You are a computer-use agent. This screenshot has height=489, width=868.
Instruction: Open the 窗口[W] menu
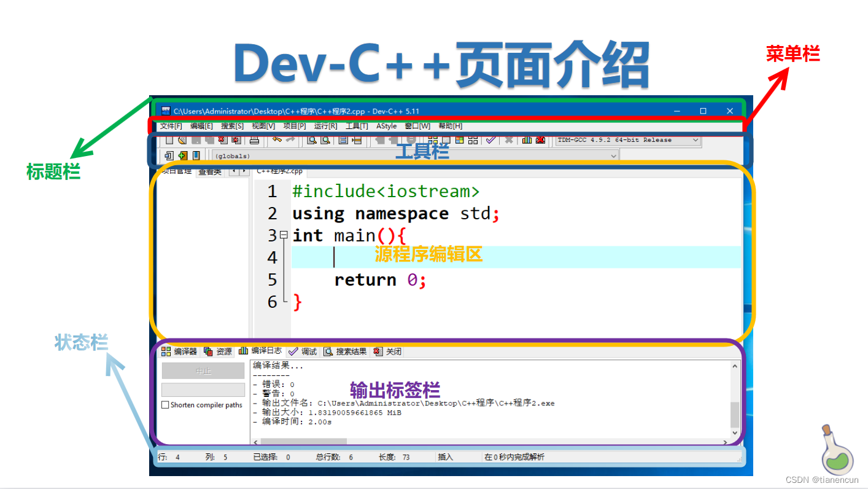[x=417, y=126]
